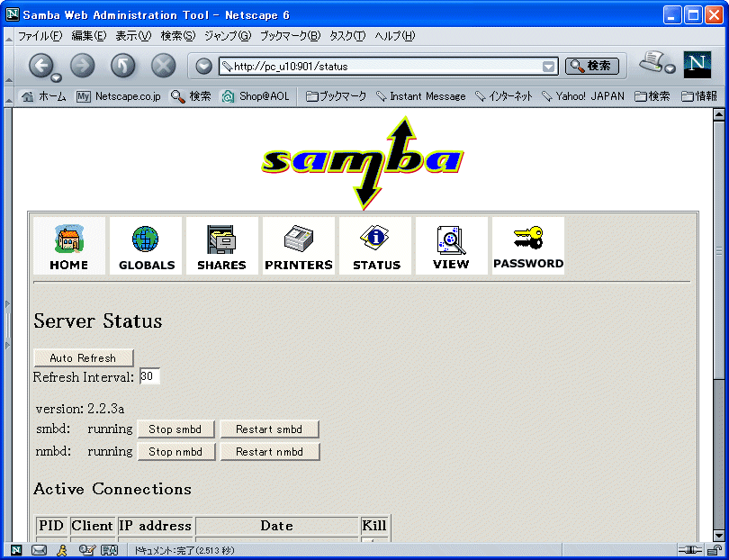Click the Refresh Interval input field
The width and height of the screenshot is (729, 560).
(x=149, y=376)
